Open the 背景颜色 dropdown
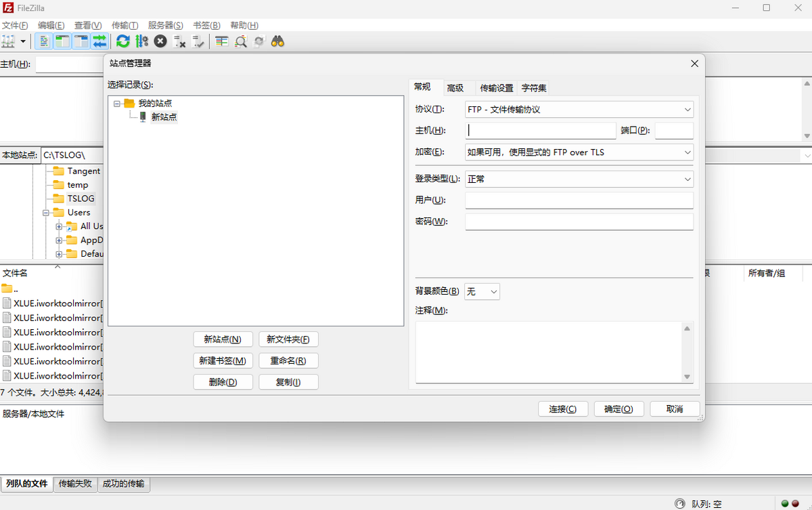This screenshot has width=812, height=510. [x=482, y=291]
